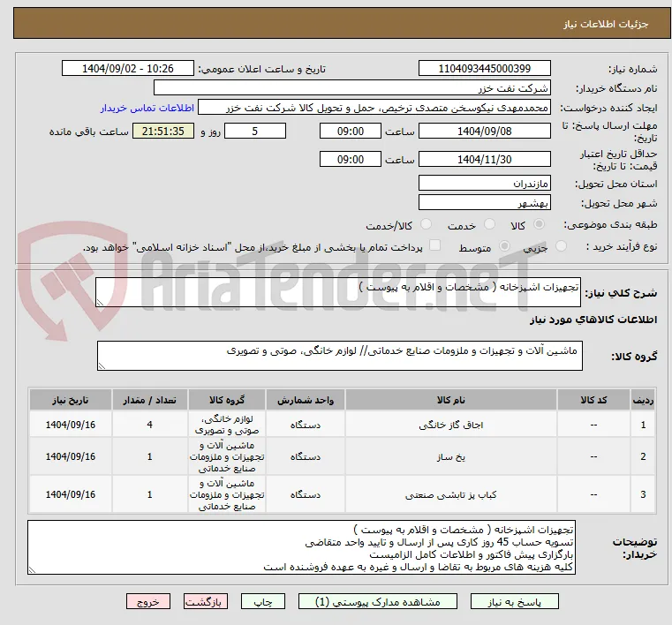Image resolution: width=672 pixels, height=625 pixels.
Task: Click the response deadline time 09:00 field
Action: [351, 131]
